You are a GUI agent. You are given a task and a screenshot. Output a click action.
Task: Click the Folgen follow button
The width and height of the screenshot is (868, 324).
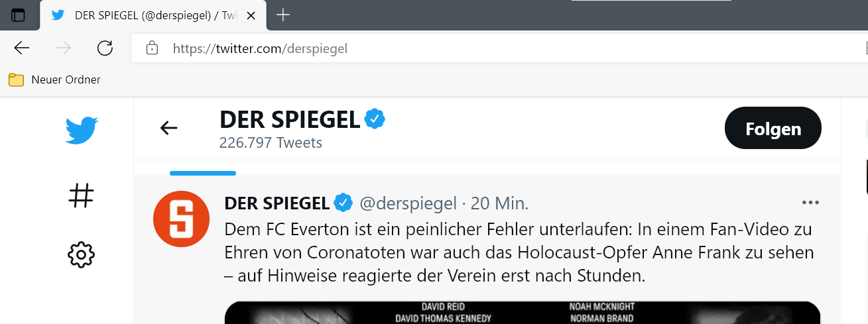(x=773, y=129)
